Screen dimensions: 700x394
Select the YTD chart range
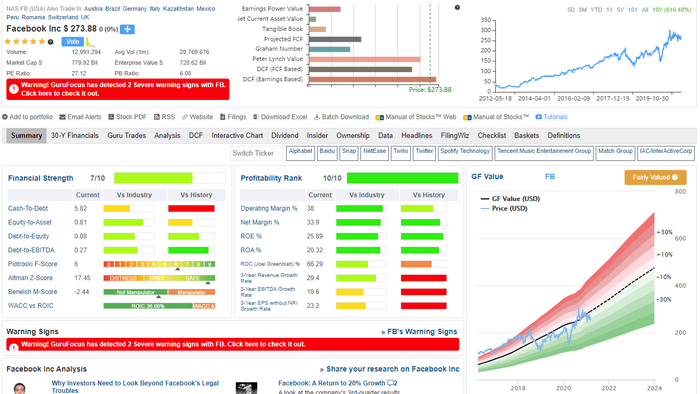pos(596,10)
